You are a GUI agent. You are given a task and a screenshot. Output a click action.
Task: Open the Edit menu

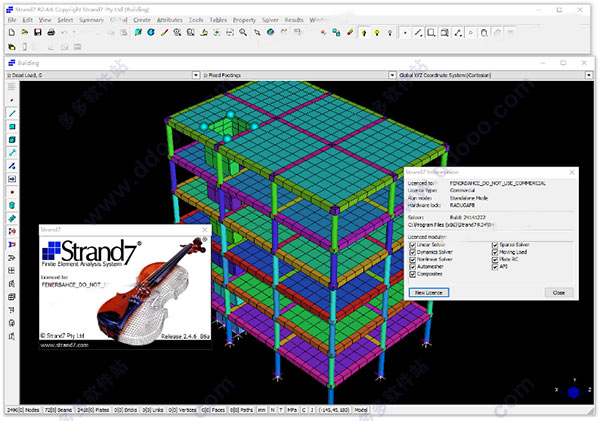tap(28, 20)
